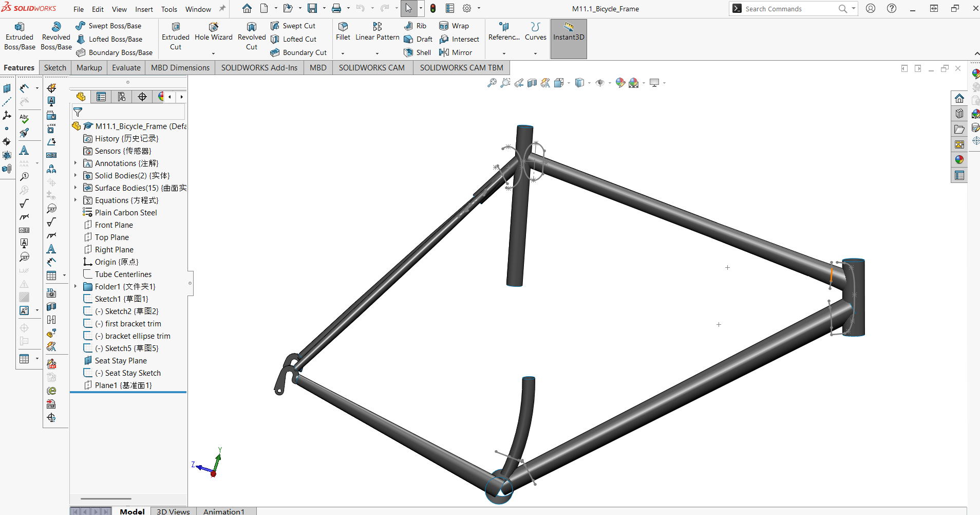Select the Linear Pattern tool
Image resolution: width=980 pixels, height=515 pixels.
coord(378,31)
